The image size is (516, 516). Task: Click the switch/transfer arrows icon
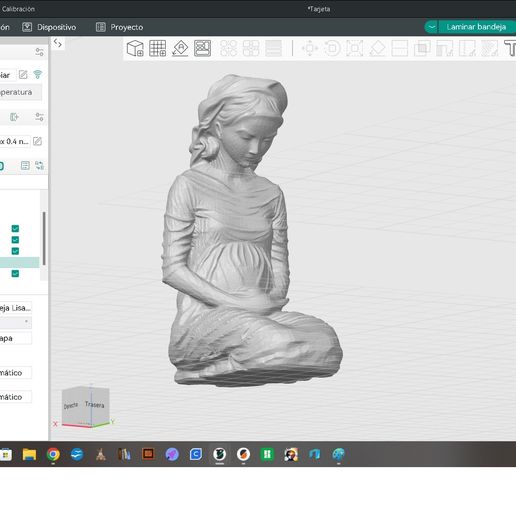coord(39,166)
